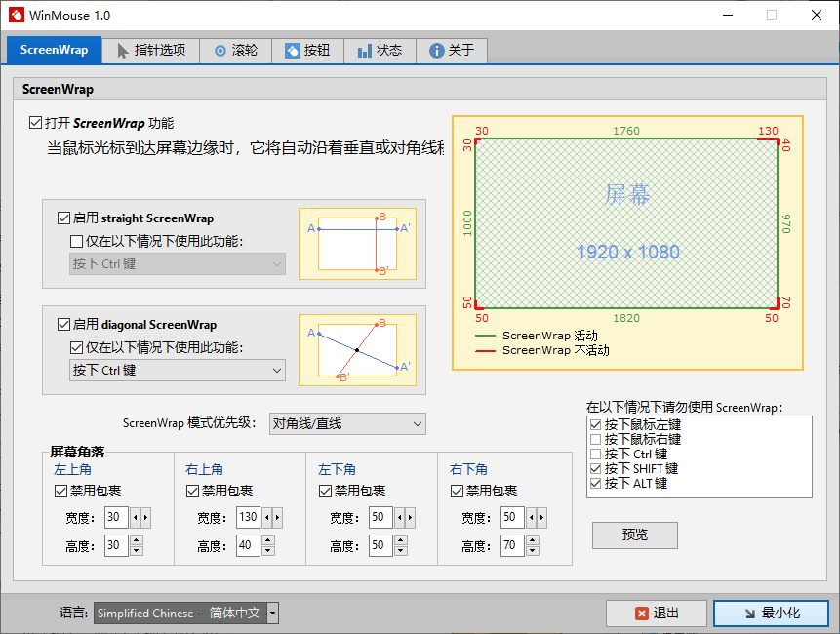840x634 pixels.
Task: Uncheck 按下 SHIFT 键 in exclusion list
Action: coord(595,468)
